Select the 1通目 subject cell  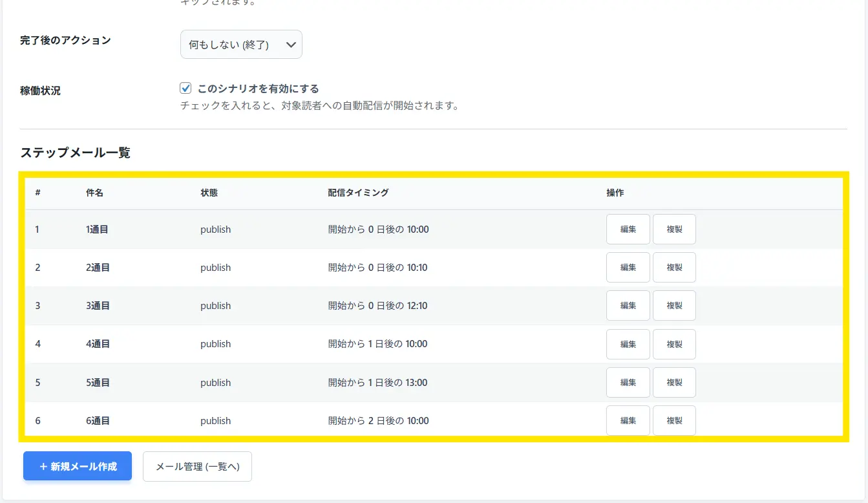(x=98, y=230)
